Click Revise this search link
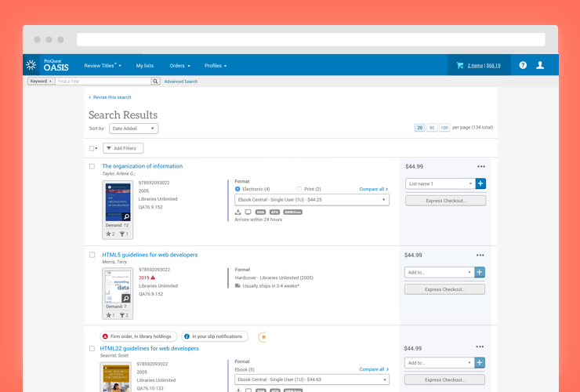 110,97
